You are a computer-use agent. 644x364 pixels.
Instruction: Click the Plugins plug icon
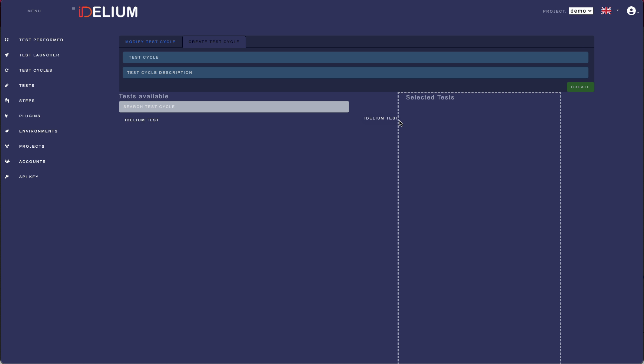[x=7, y=116]
